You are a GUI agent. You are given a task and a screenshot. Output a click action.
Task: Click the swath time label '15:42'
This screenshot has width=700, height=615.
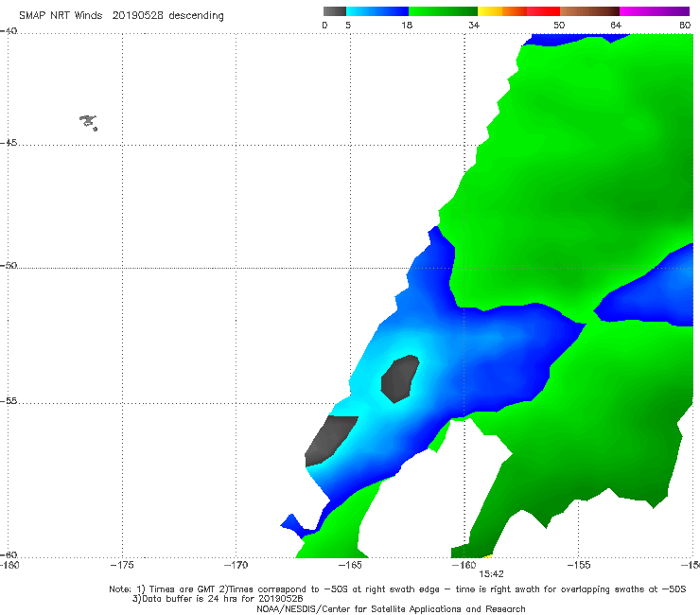click(491, 574)
